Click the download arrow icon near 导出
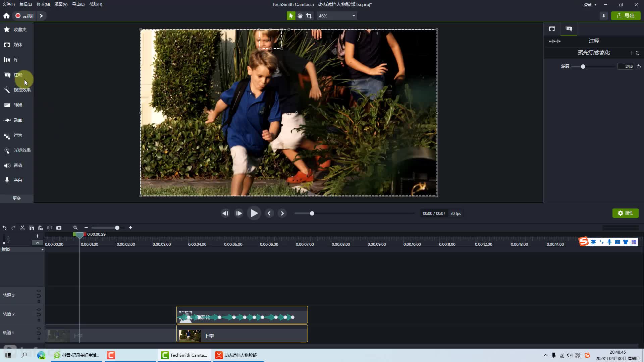This screenshot has width=644, height=362. (x=603, y=16)
